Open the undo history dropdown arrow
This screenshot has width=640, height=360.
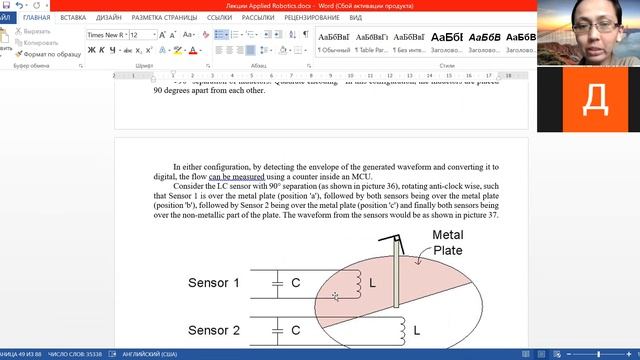click(x=27, y=6)
